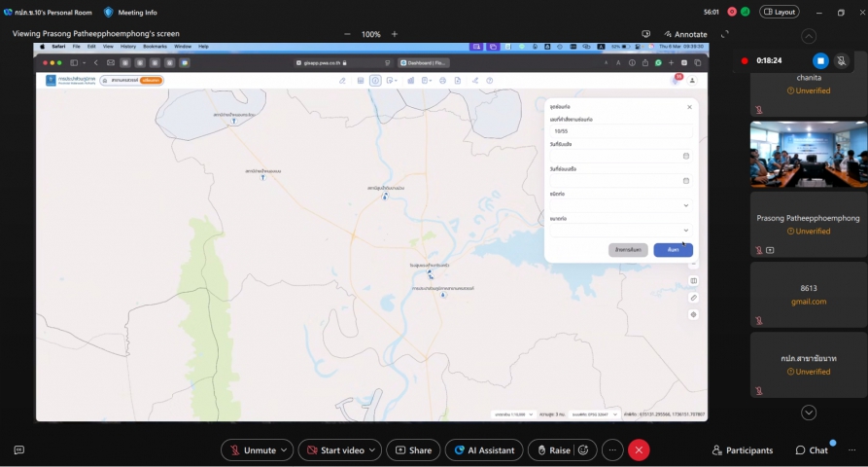Screen dimensions: 868x467
Task: Open the more options ellipsis button
Action: (612, 449)
